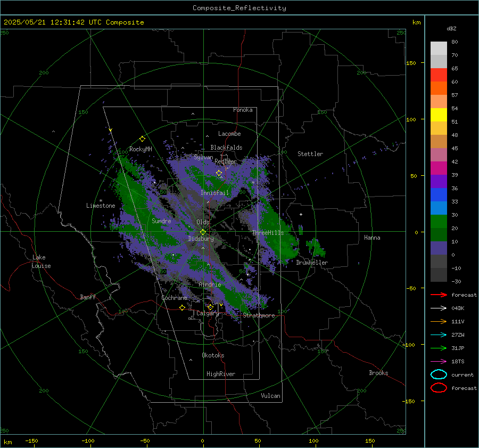479x448 pixels.
Task: Click the Drumheller city label
Action: point(312,263)
